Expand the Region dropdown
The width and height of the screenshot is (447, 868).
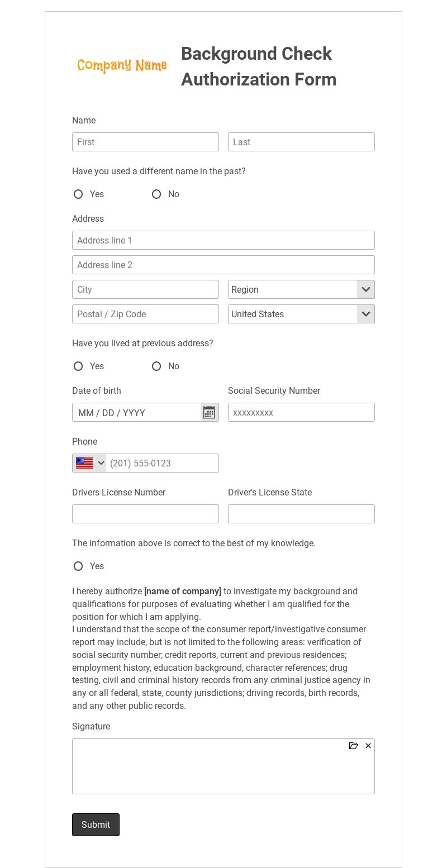point(301,289)
